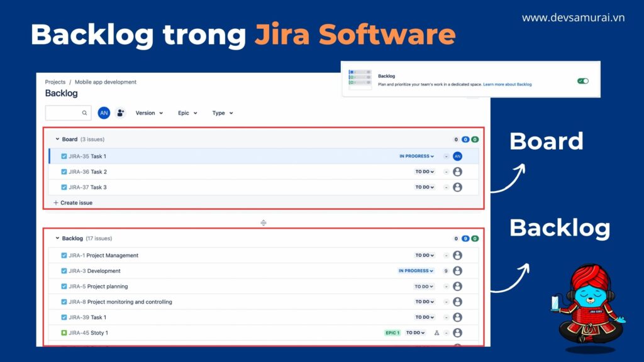Screen dimensions: 644x362
Task: Click the subtask hierarchy icon on JIRA-45 row
Action: [x=436, y=332]
